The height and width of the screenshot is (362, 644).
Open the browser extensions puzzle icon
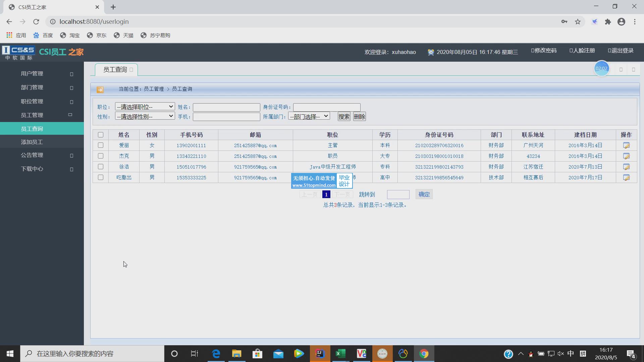[608, 22]
